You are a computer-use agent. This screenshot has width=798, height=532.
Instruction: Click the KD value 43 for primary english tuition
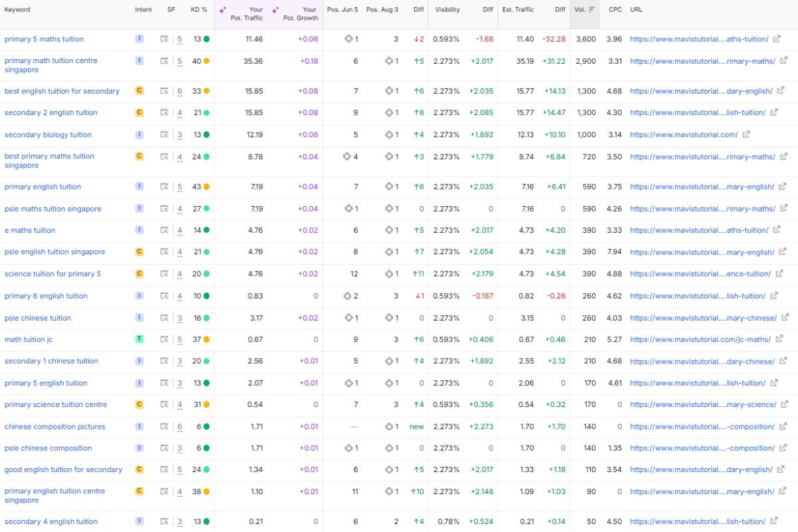pos(197,187)
